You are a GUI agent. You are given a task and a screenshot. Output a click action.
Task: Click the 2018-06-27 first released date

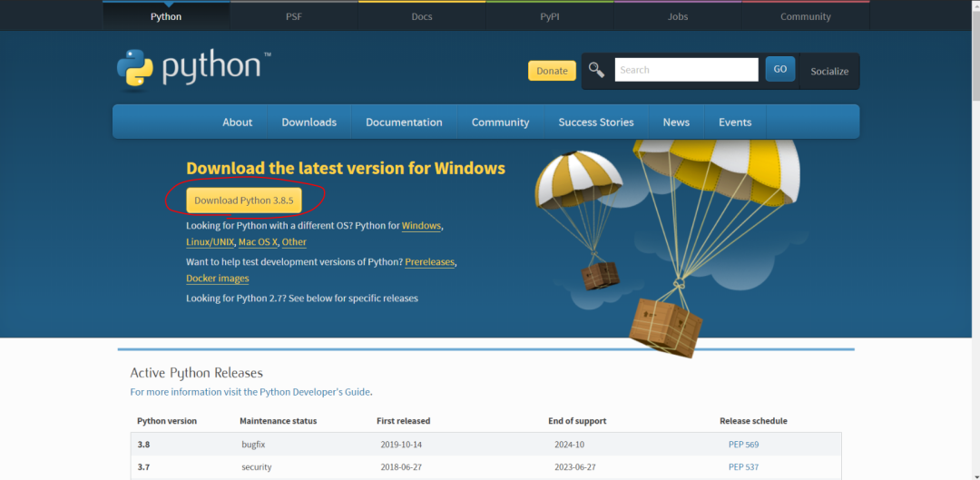402,467
